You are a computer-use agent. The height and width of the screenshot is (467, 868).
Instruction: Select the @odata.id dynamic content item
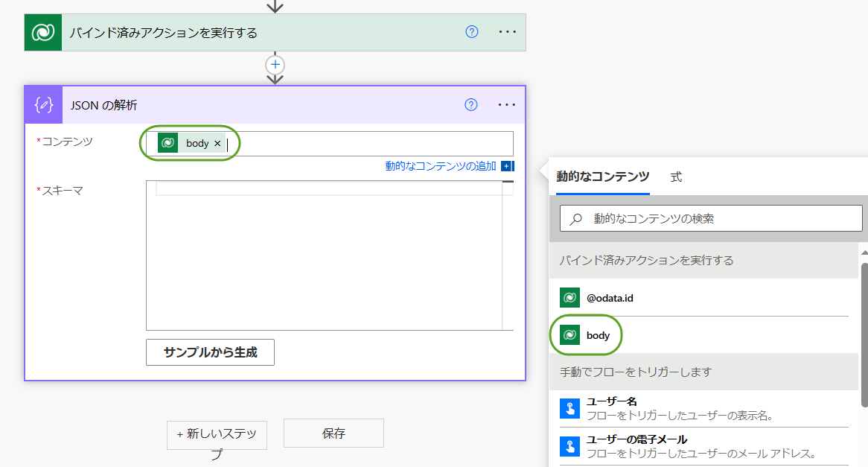pos(704,298)
